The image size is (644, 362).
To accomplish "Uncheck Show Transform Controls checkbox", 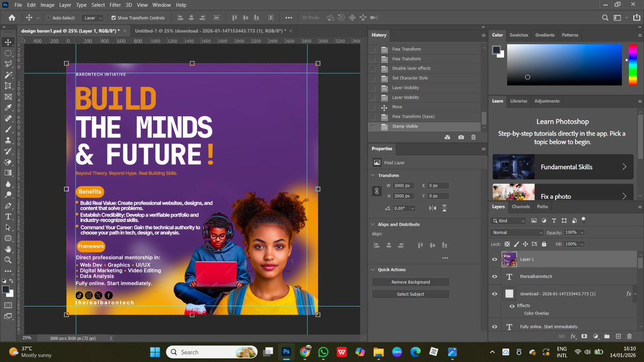I will 113,18.
